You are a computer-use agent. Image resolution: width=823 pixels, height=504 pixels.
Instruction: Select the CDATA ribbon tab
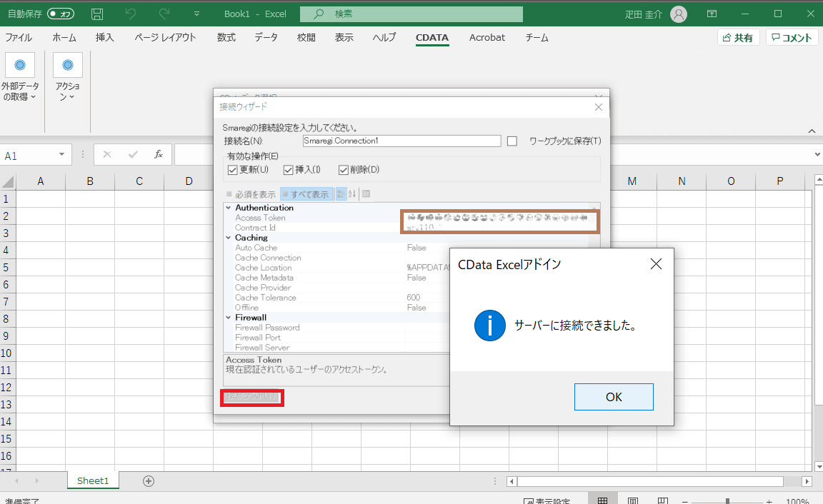click(432, 38)
